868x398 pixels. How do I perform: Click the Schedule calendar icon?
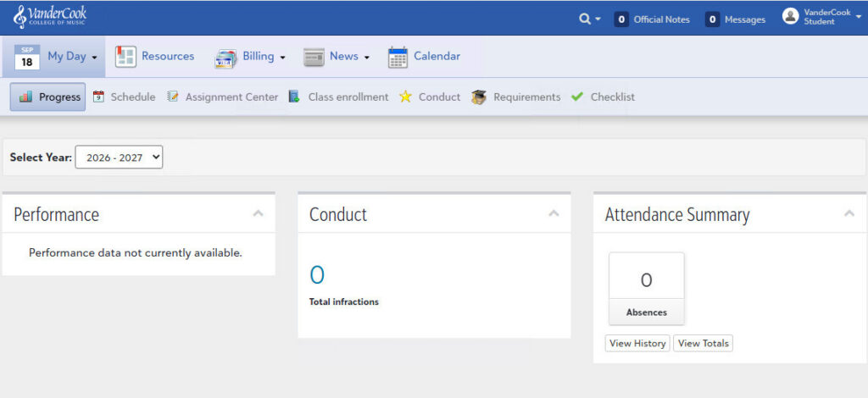point(98,97)
